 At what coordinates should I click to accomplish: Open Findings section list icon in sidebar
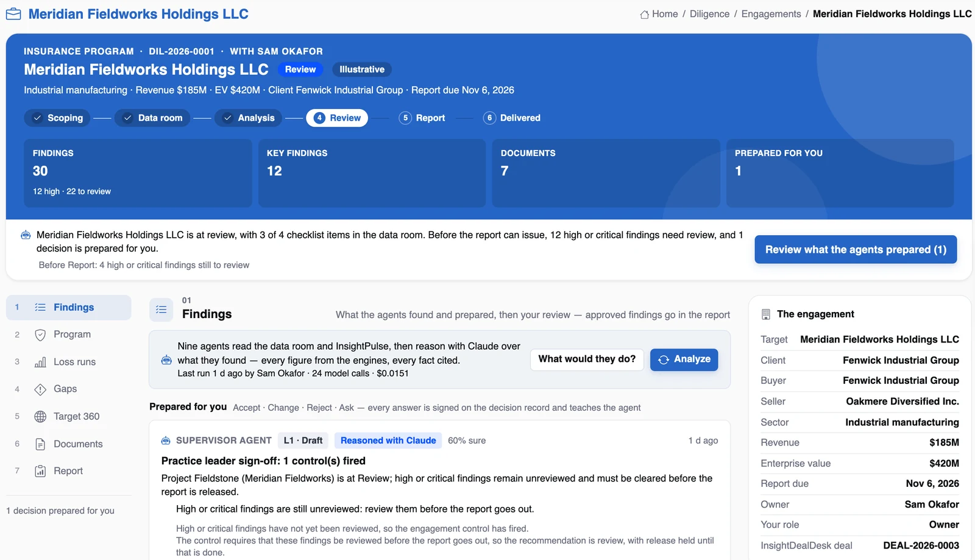(40, 307)
